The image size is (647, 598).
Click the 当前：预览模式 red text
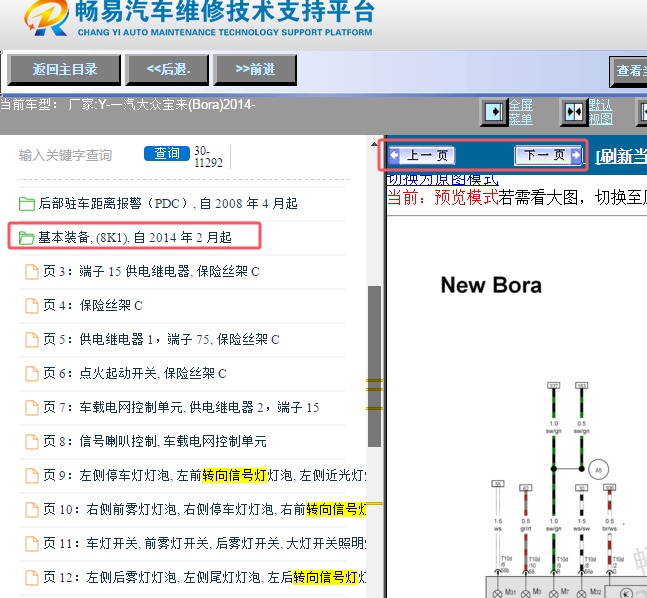tap(443, 197)
